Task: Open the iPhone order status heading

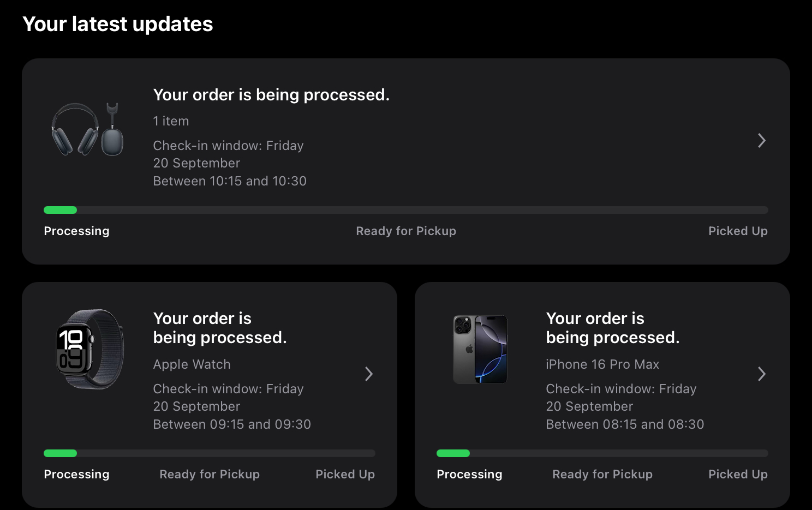Action: tap(613, 328)
